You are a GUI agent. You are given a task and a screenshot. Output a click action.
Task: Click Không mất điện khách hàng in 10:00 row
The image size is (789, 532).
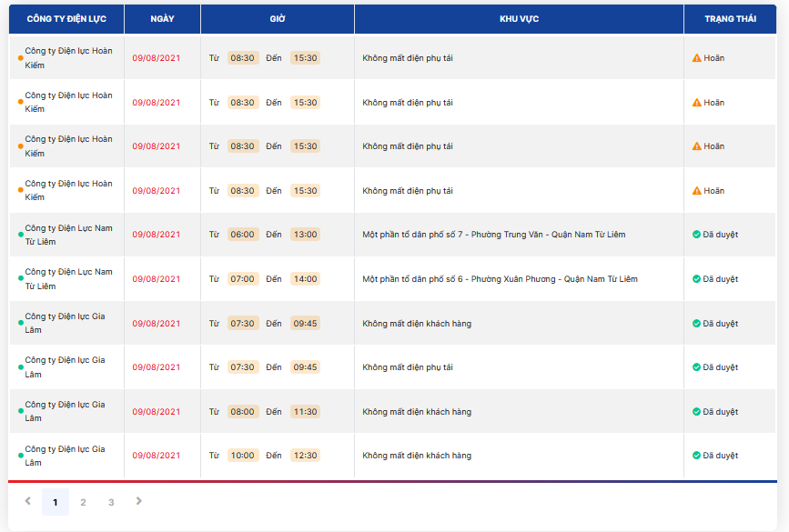click(x=417, y=456)
